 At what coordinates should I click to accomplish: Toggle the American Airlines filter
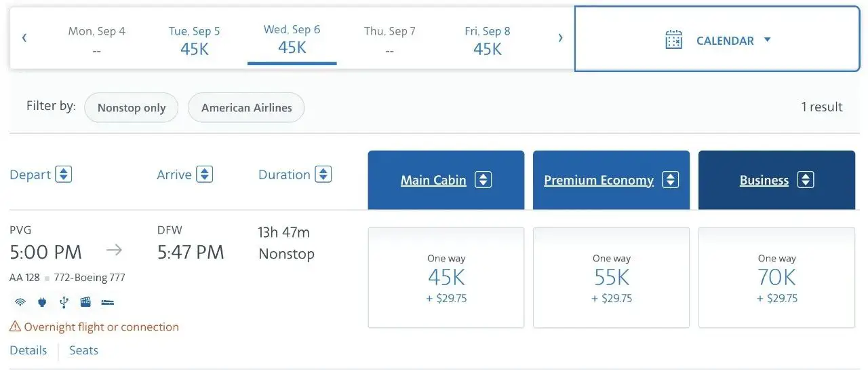246,107
